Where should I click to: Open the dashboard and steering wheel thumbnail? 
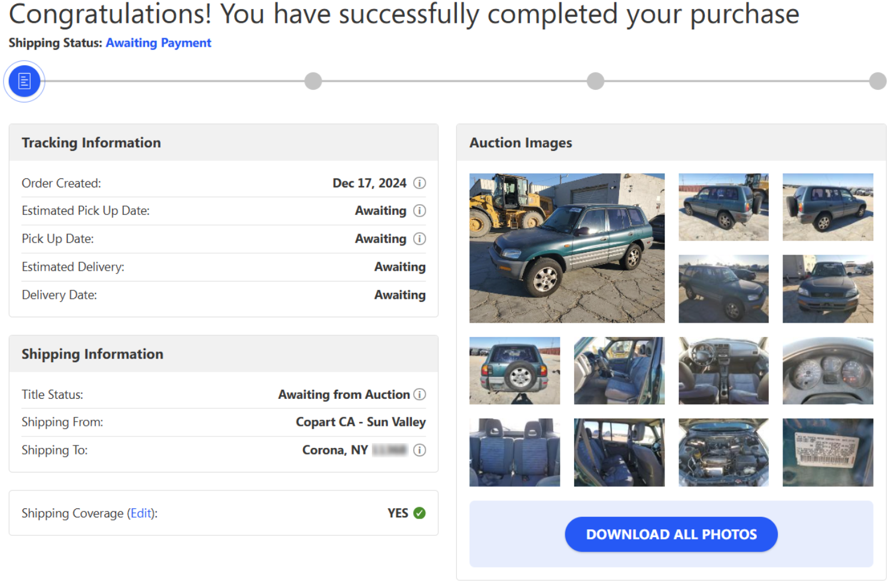(723, 371)
